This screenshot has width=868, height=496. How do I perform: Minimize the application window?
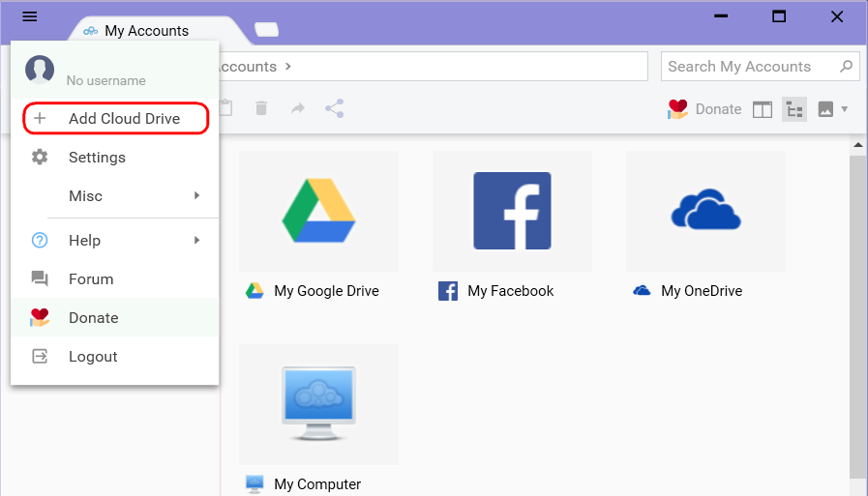coord(721,16)
